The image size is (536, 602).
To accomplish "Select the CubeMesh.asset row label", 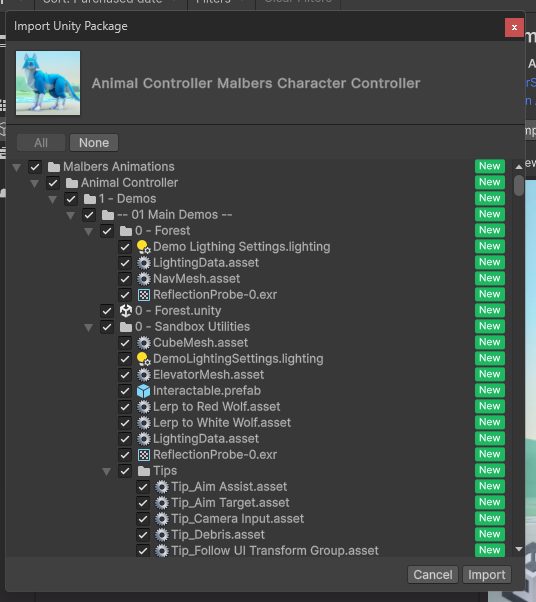I will coord(200,343).
